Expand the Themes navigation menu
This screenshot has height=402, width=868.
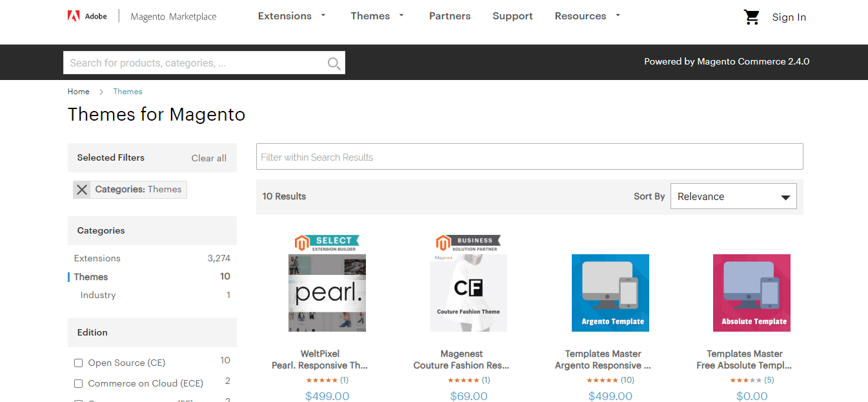(x=378, y=16)
